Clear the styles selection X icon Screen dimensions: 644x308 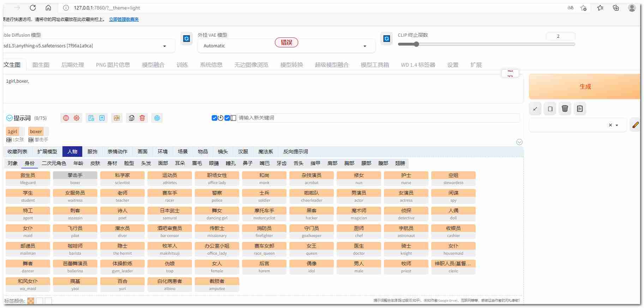click(610, 125)
